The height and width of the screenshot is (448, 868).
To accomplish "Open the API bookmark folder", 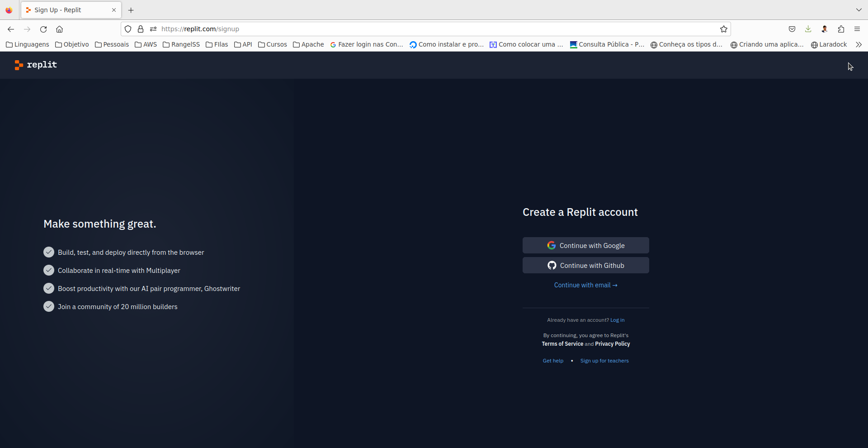I will 243,44.
